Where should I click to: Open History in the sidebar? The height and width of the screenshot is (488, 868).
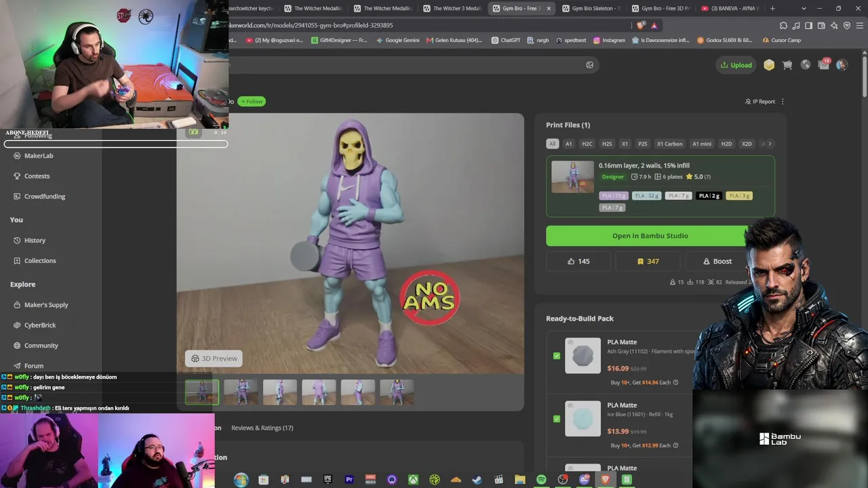[35, 241]
